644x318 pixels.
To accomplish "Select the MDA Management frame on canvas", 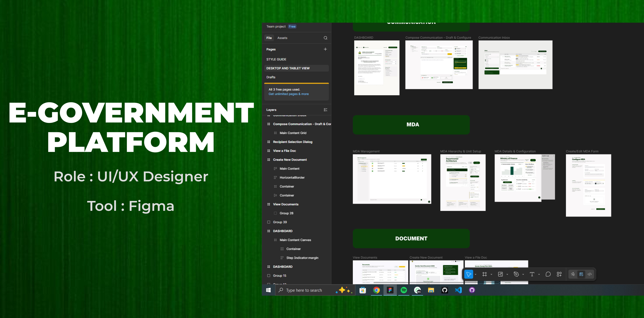I will pyautogui.click(x=392, y=179).
